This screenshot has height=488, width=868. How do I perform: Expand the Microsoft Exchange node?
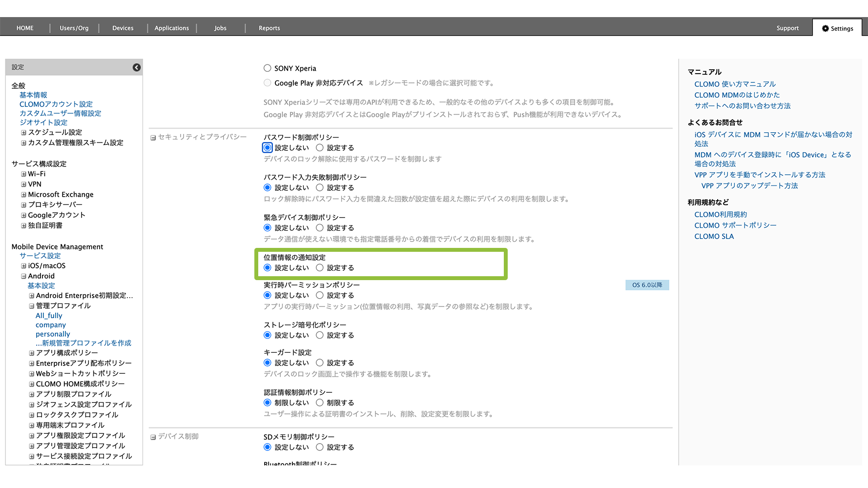[23, 195]
